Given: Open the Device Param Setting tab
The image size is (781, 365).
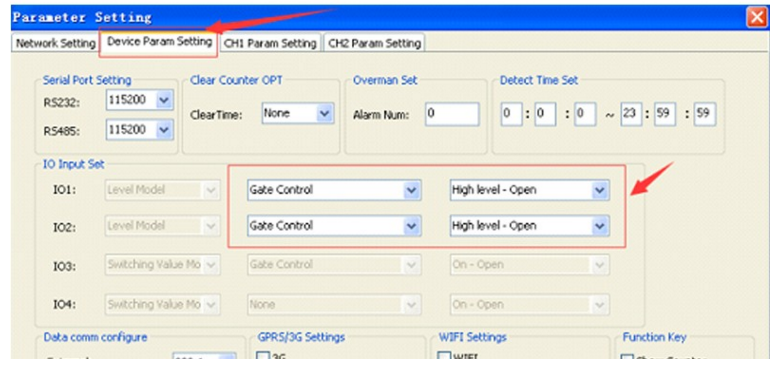Looking at the screenshot, I should click(159, 42).
